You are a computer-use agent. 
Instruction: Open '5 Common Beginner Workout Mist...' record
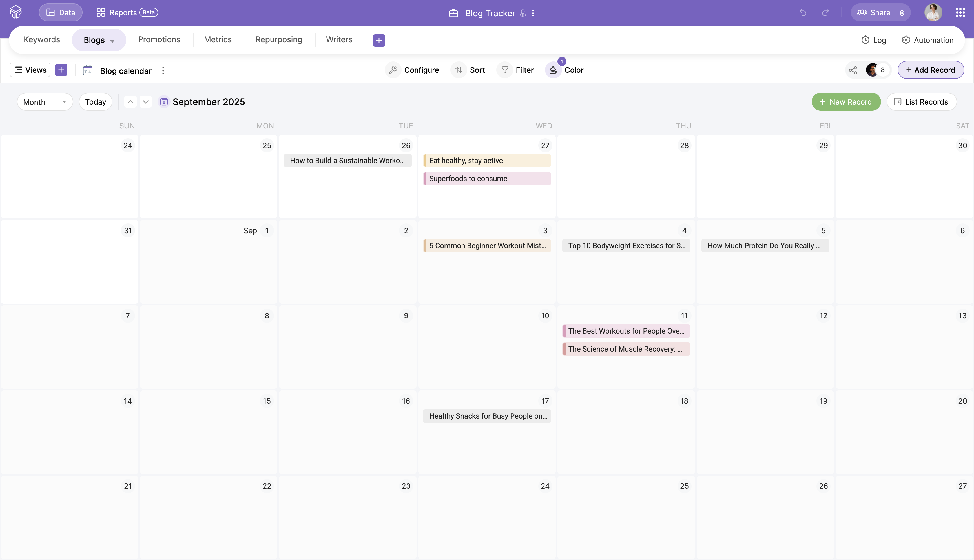pos(487,246)
